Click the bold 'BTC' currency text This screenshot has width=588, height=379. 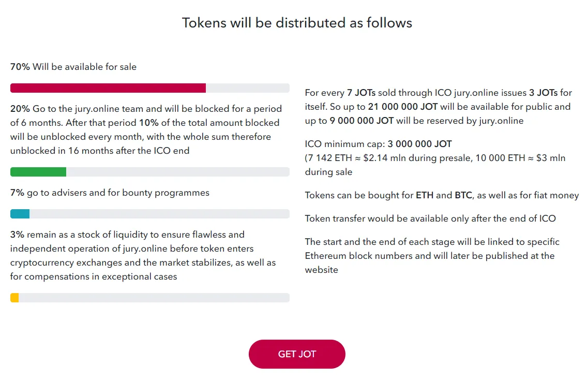point(463,195)
